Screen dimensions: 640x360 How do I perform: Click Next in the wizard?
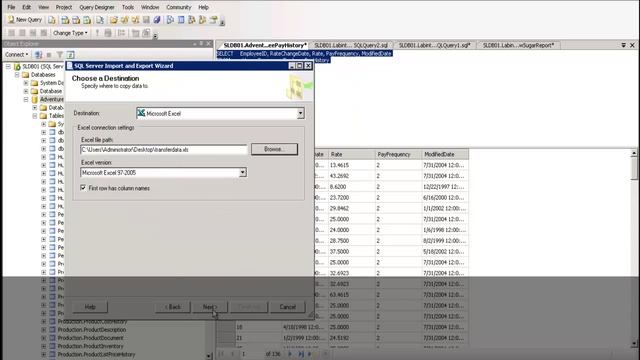pyautogui.click(x=209, y=307)
